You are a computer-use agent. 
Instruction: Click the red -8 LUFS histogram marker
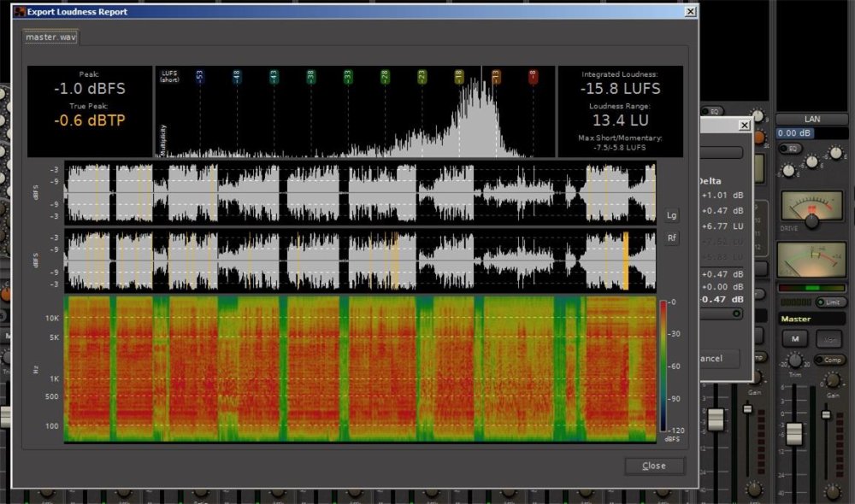click(x=534, y=77)
